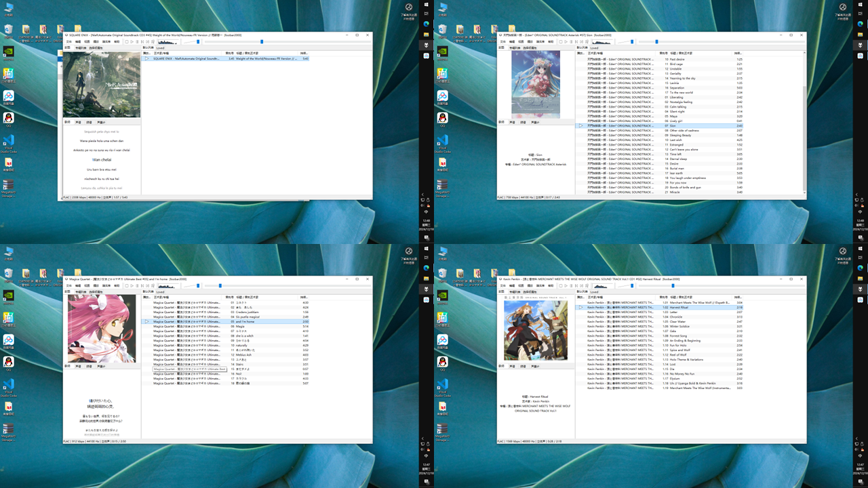Click the Pause icon in the Kevin Penkin window

(x=572, y=285)
